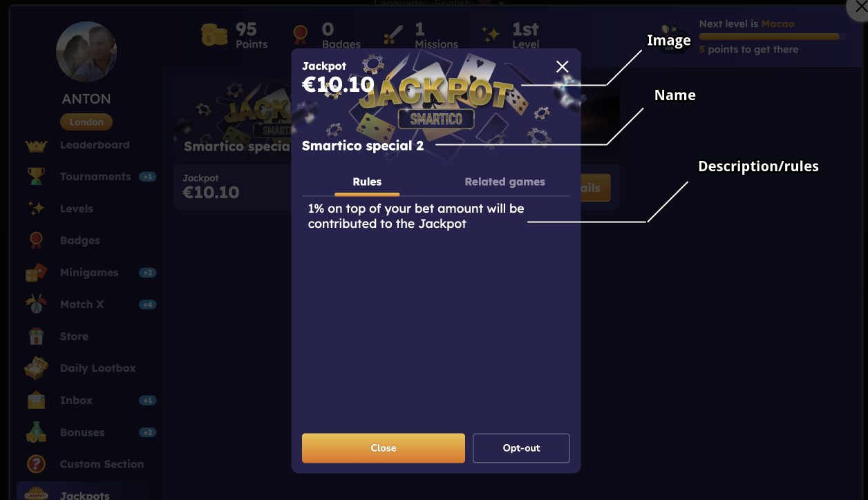
Task: Click the Leaderboard crown icon
Action: tap(35, 146)
